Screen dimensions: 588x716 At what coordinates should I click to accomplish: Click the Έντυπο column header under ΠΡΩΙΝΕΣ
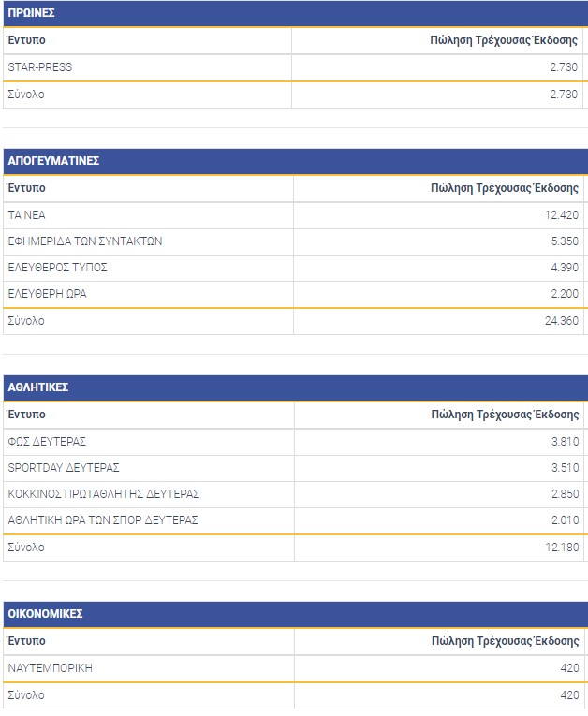pos(26,40)
